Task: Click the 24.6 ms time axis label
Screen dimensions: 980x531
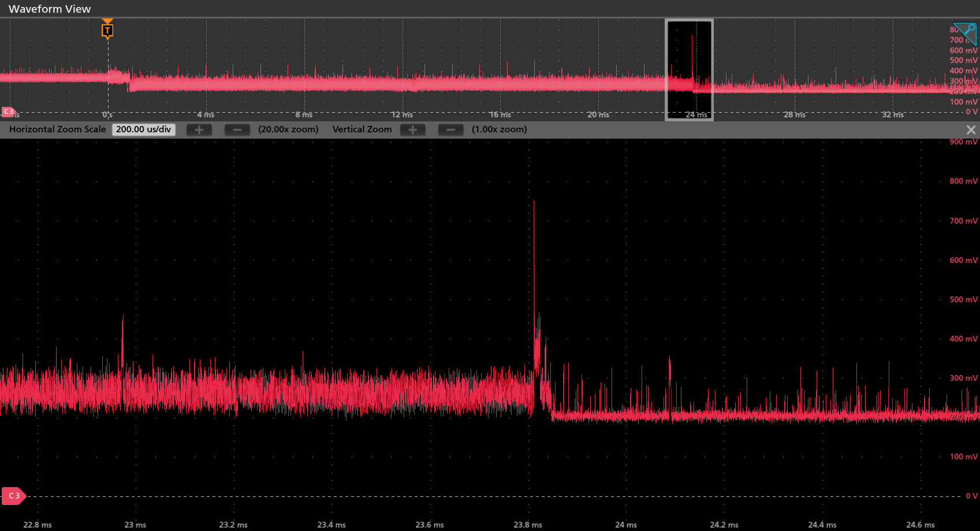Action: (x=921, y=525)
